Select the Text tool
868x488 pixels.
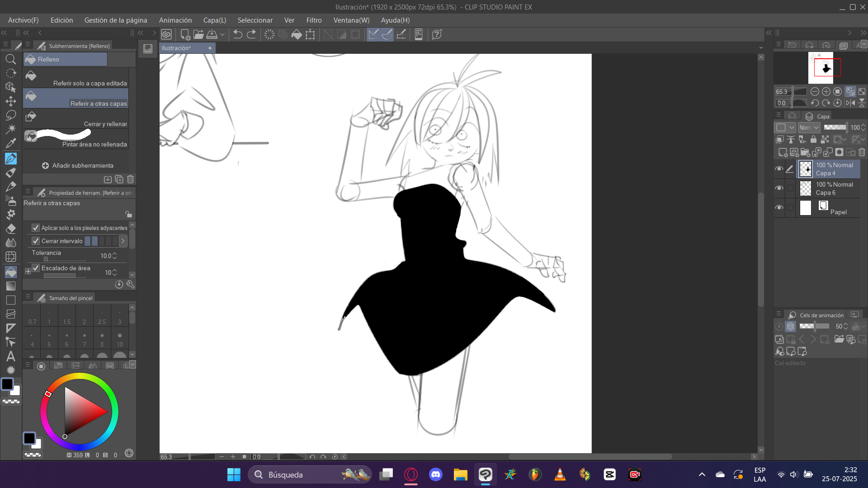(x=11, y=357)
